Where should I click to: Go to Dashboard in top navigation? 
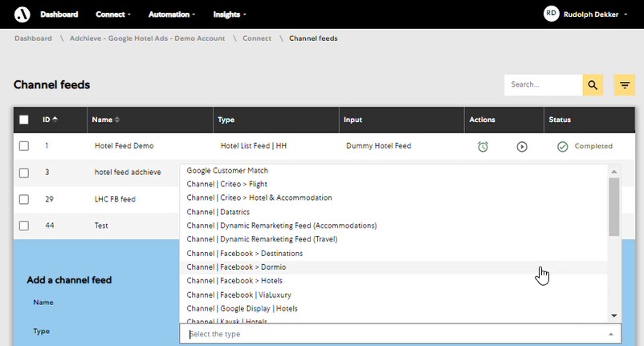tap(59, 14)
